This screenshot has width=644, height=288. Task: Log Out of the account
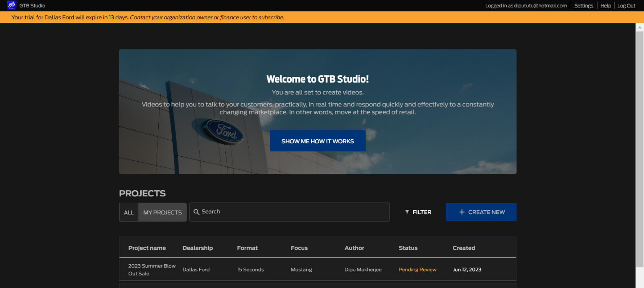[626, 5]
